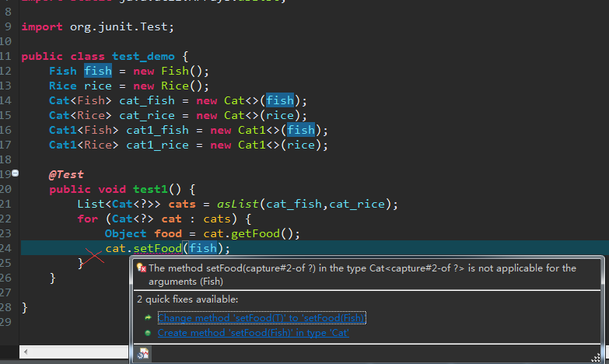The width and height of the screenshot is (609, 364).
Task: Click the test1 method name
Action: click(x=151, y=189)
